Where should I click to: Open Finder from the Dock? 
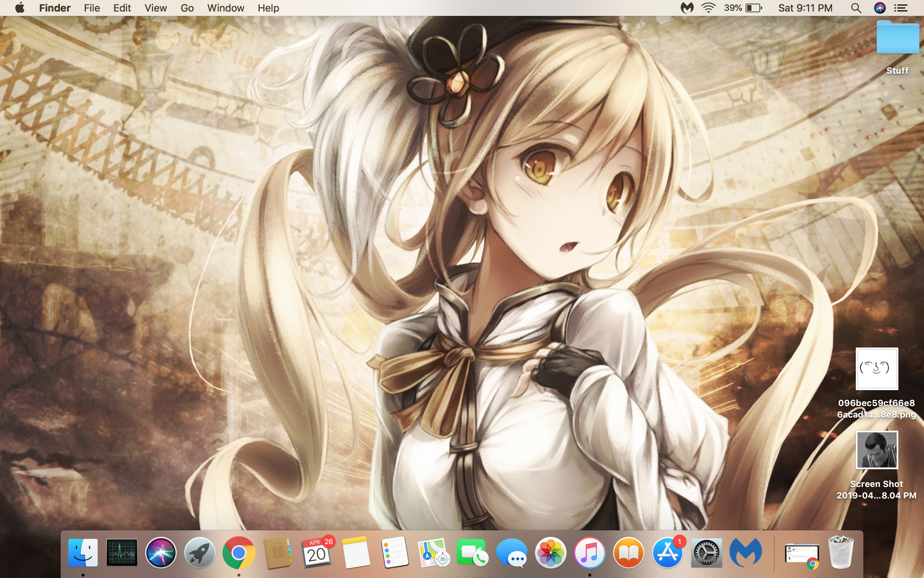pos(83,553)
